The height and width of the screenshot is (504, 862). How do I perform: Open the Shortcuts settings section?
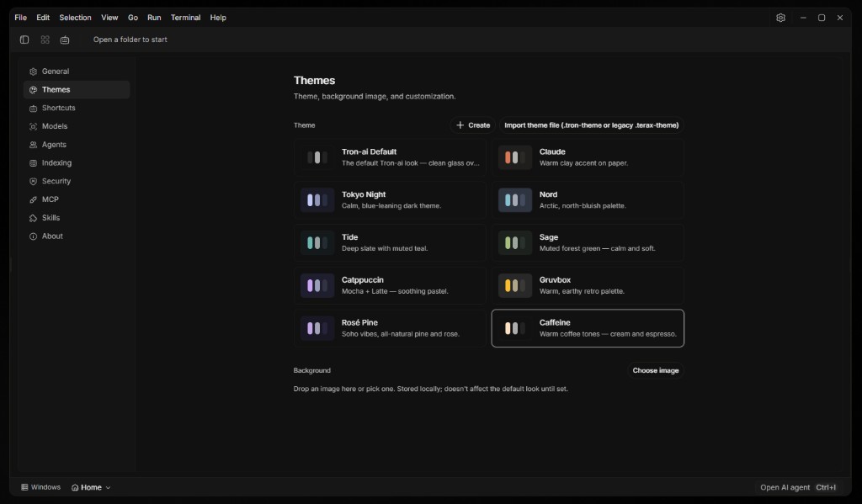[77, 108]
